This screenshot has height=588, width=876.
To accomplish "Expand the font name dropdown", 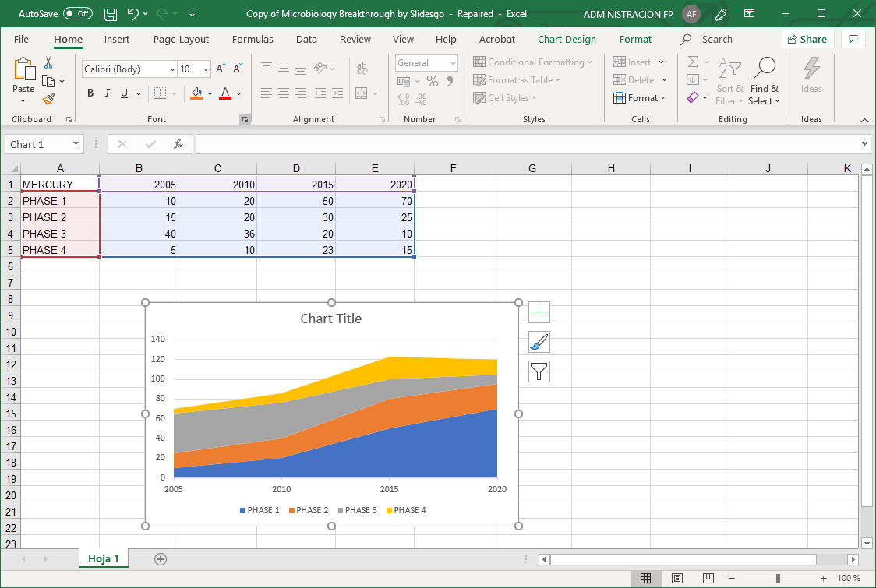I will pyautogui.click(x=171, y=69).
